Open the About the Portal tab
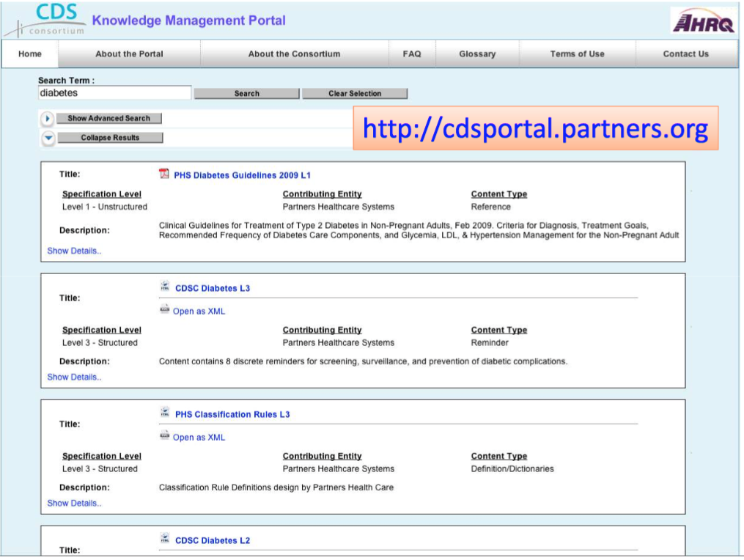 click(x=129, y=54)
